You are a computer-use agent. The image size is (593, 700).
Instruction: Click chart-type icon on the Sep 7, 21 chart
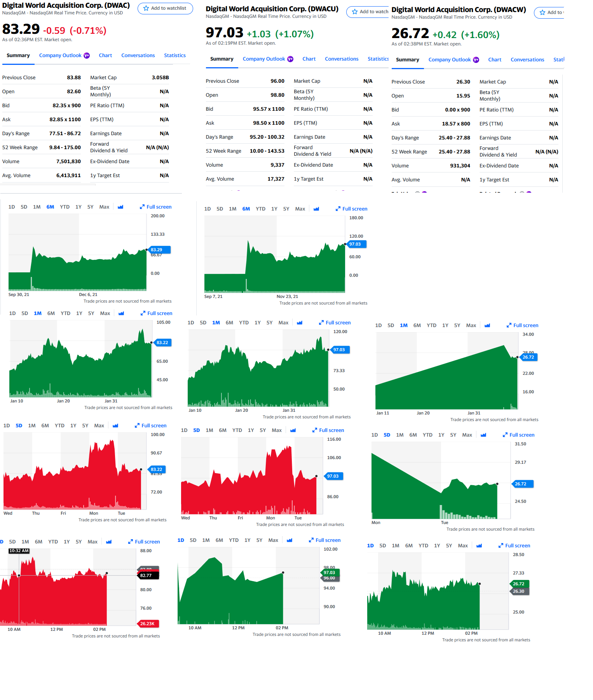(316, 209)
